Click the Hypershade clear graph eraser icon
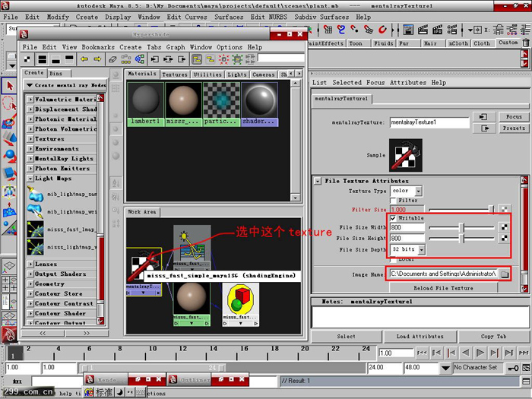This screenshot has width=532, height=399. [x=112, y=59]
